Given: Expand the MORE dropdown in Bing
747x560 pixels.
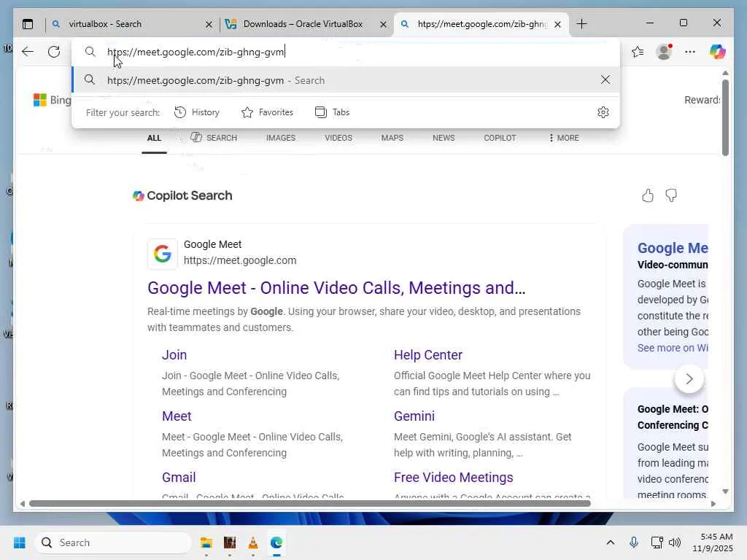Looking at the screenshot, I should [x=564, y=138].
